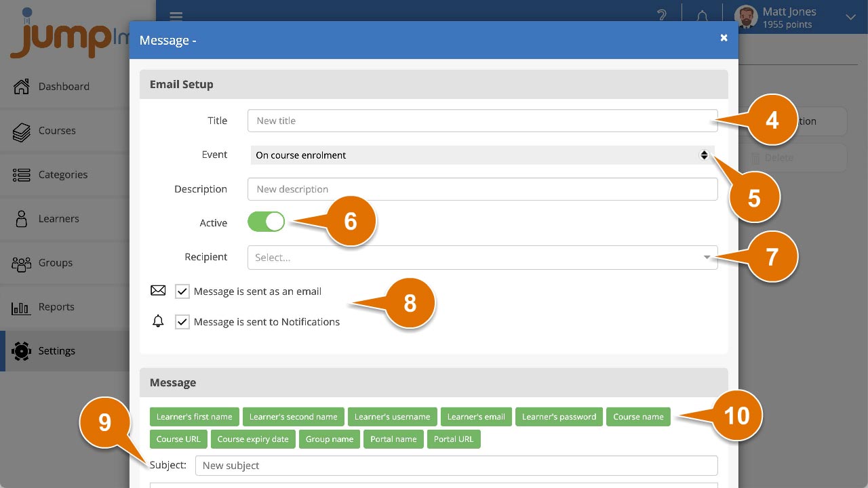Open Groups in the sidebar

coord(64,263)
